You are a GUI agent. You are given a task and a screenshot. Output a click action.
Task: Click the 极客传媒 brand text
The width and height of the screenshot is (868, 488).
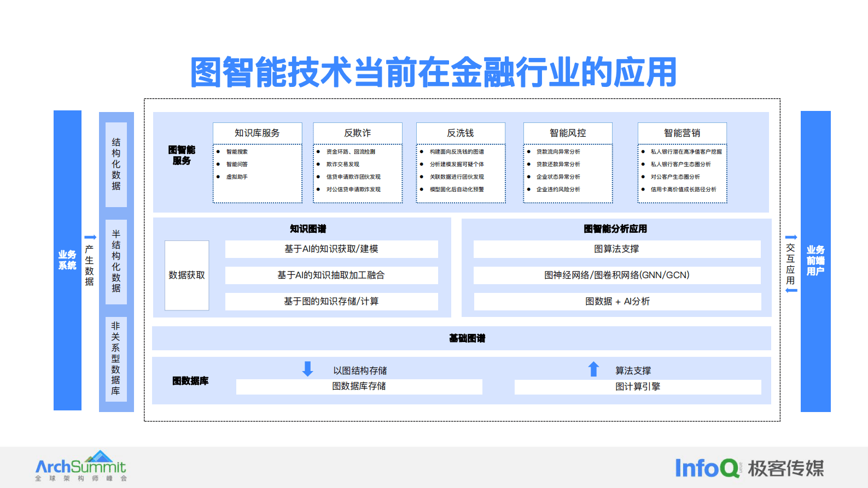[786, 468]
